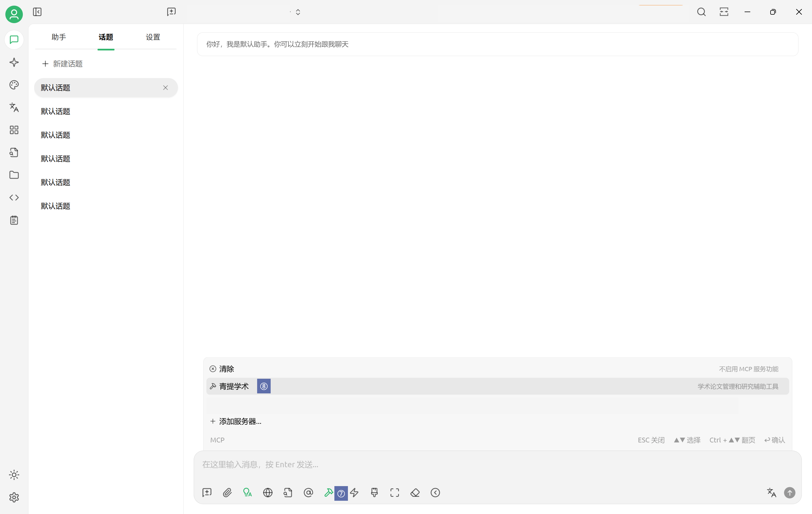This screenshot has height=514, width=812.
Task: Click the eraser clear context icon
Action: coord(415,492)
